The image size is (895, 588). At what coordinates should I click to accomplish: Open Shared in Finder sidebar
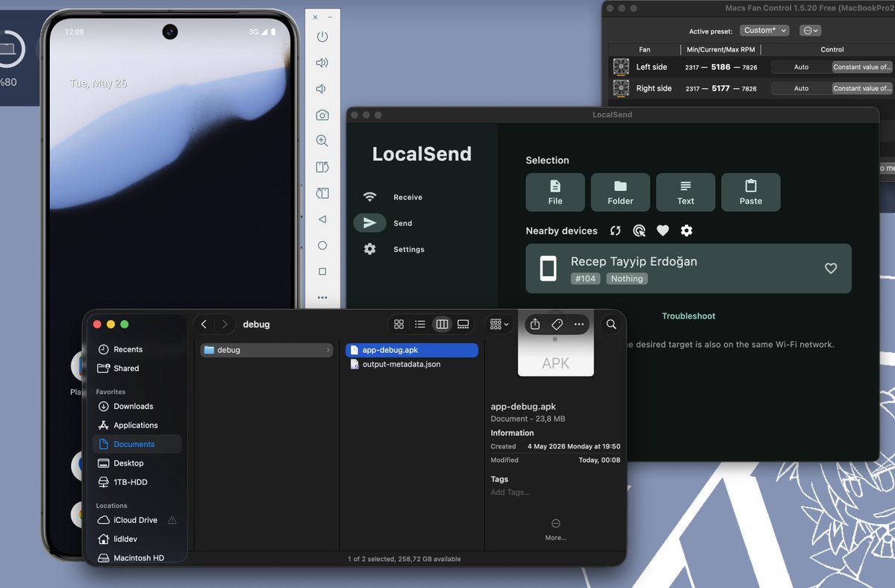[x=137, y=368]
